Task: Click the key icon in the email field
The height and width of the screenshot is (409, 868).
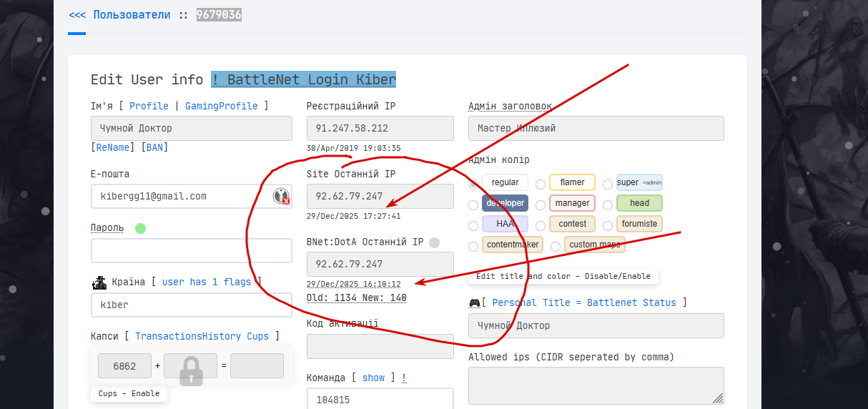Action: 282,196
